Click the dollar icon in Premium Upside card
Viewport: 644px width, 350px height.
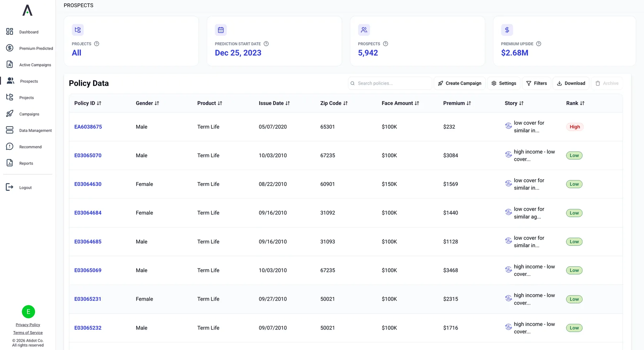[x=507, y=30]
